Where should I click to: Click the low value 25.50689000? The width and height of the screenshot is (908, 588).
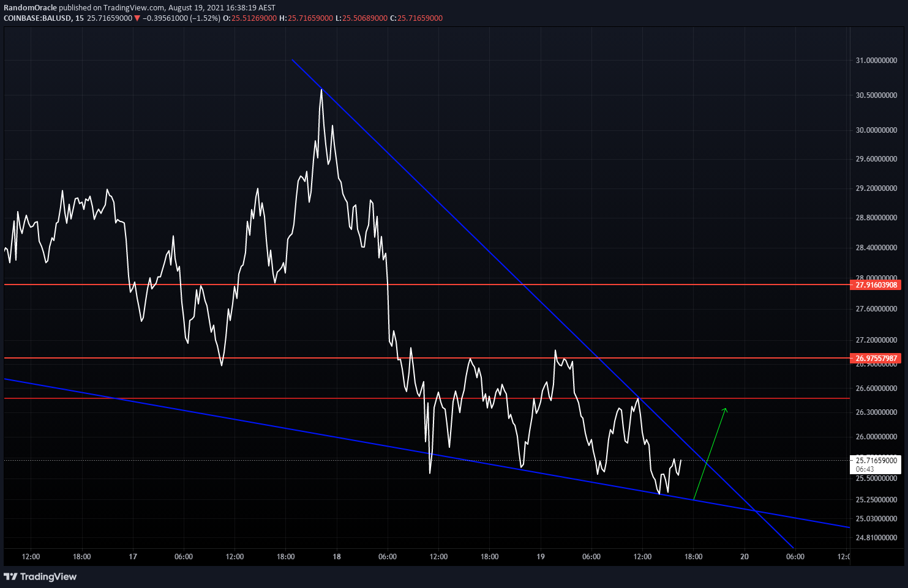coord(365,18)
